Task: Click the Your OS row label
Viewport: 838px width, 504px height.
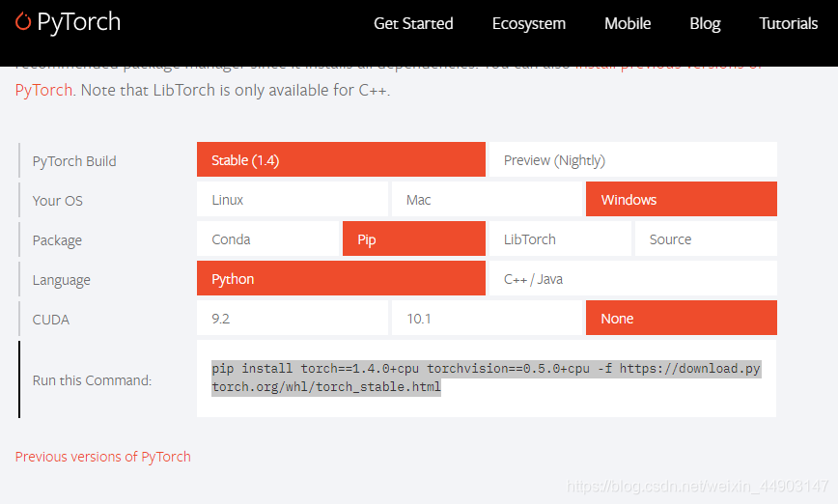Action: point(58,201)
